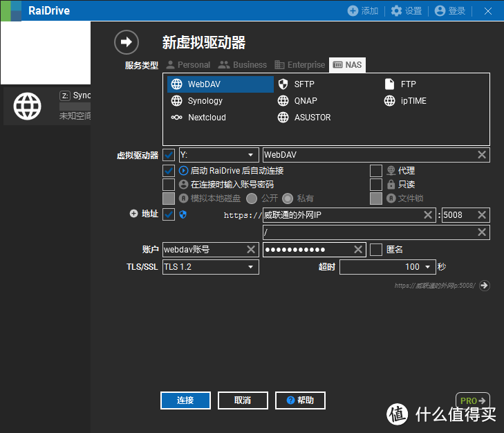Toggle the 文件锁 checkbox
The width and height of the screenshot is (504, 433).
(x=376, y=199)
